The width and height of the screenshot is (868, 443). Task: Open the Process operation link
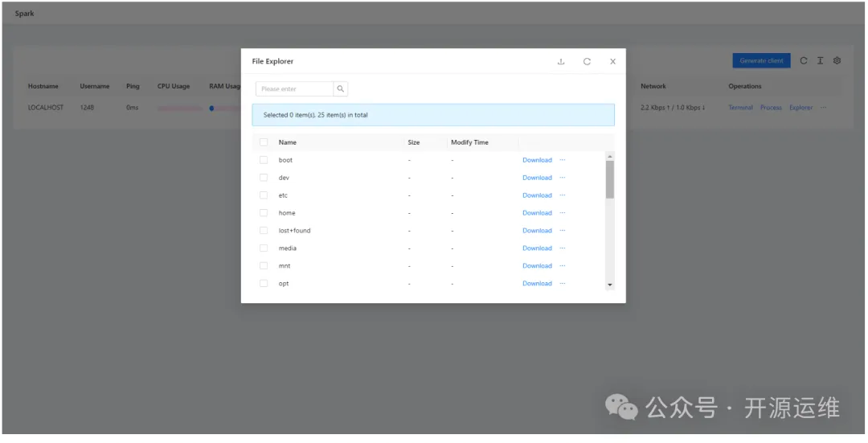tap(771, 108)
